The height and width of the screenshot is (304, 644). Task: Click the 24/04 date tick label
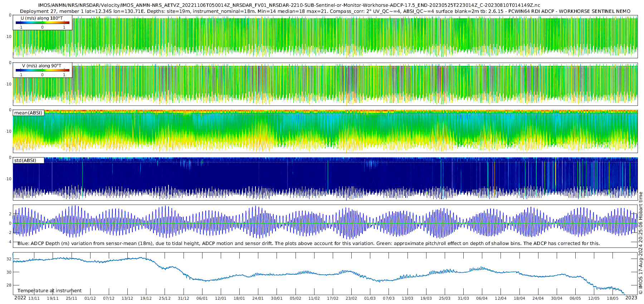coord(538,298)
